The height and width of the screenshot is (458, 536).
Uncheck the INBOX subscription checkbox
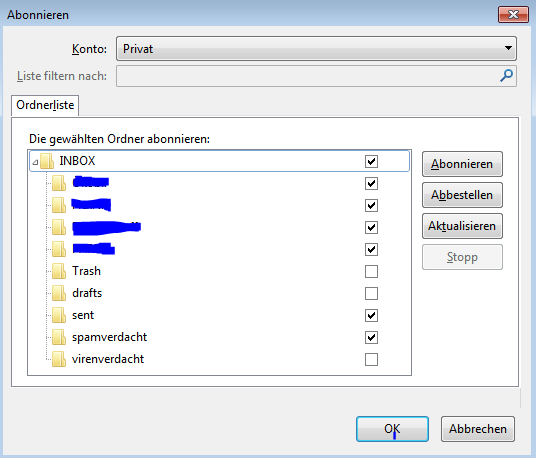click(371, 161)
